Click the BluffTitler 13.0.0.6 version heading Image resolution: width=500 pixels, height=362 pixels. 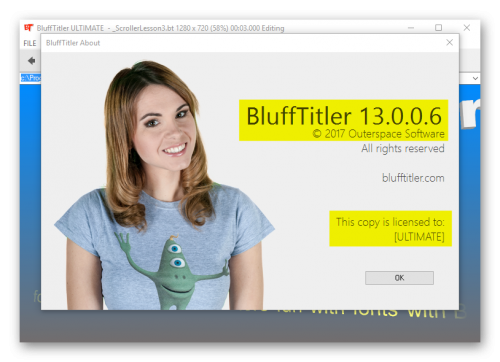point(344,116)
